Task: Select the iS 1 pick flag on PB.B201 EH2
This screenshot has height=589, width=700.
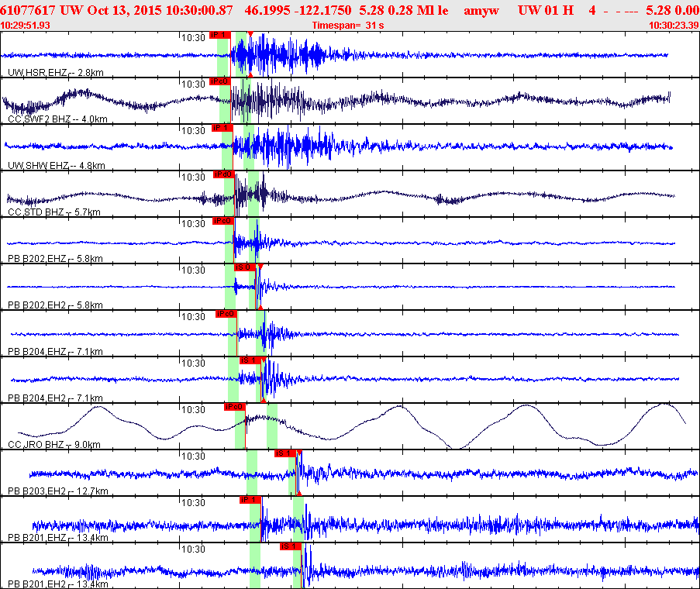Action: [291, 546]
